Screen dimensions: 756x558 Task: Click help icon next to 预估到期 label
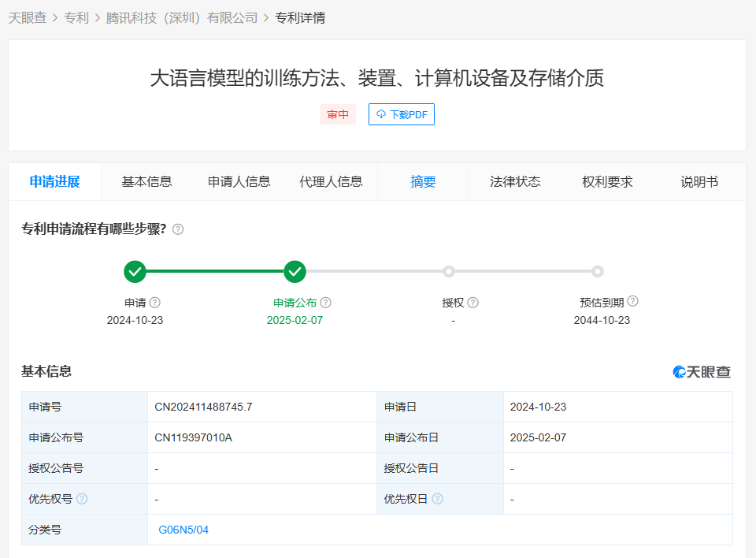pos(633,301)
